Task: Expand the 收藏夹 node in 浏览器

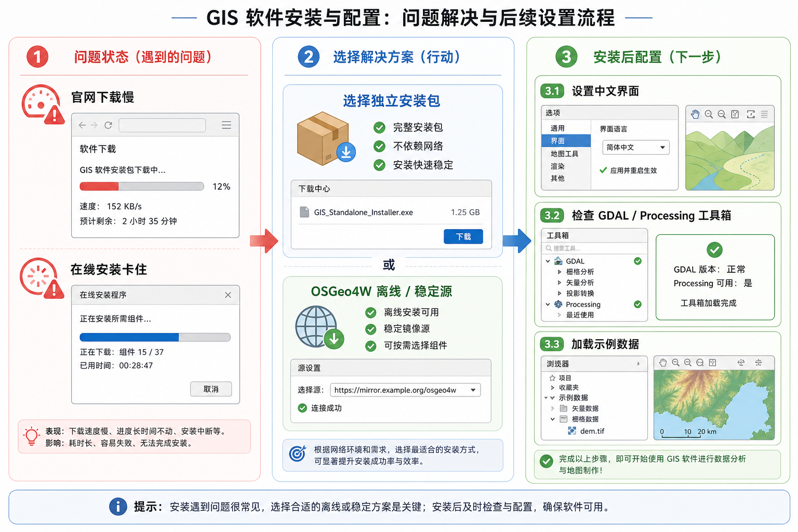Action: [x=552, y=388]
